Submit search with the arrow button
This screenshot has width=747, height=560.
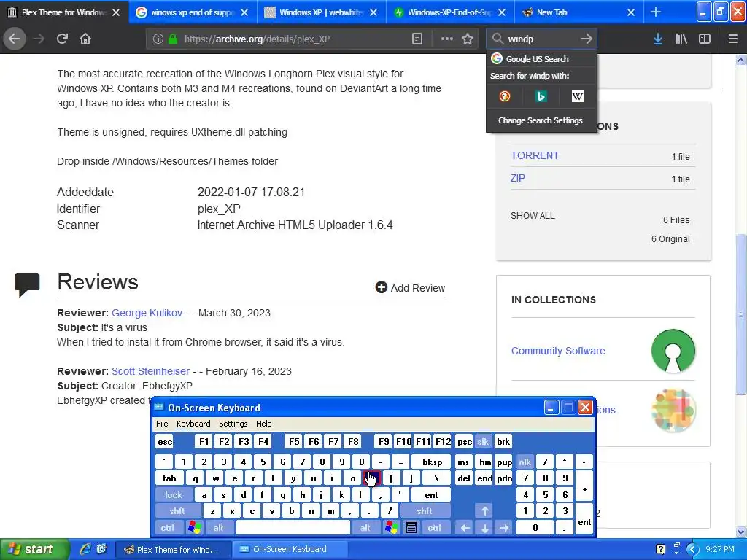[587, 39]
